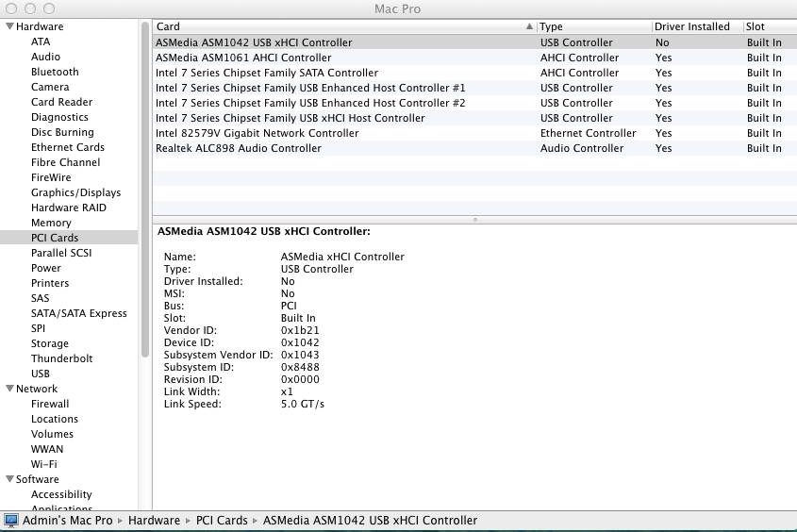Select USB Enhanced Host Controller #1 row
The image size is (797, 532).
point(474,88)
